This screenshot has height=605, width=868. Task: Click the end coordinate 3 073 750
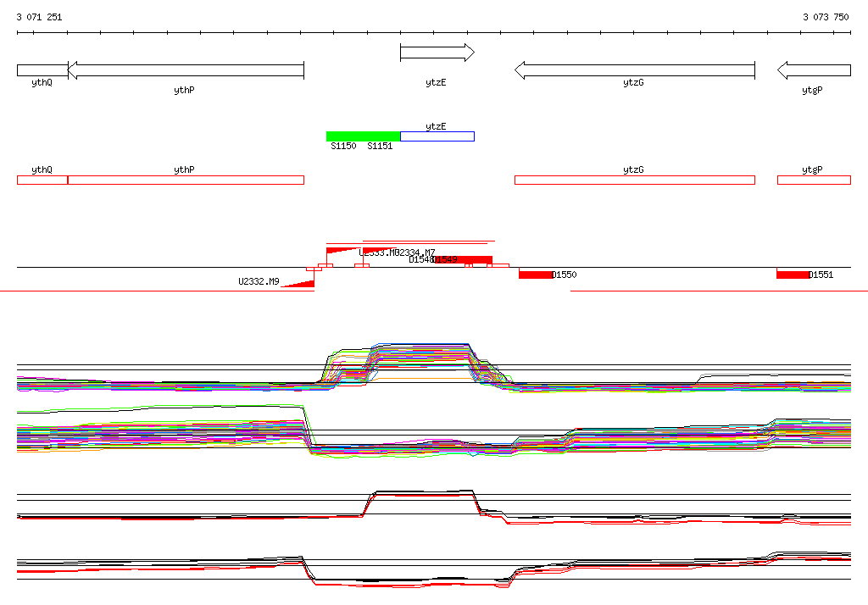826,17
